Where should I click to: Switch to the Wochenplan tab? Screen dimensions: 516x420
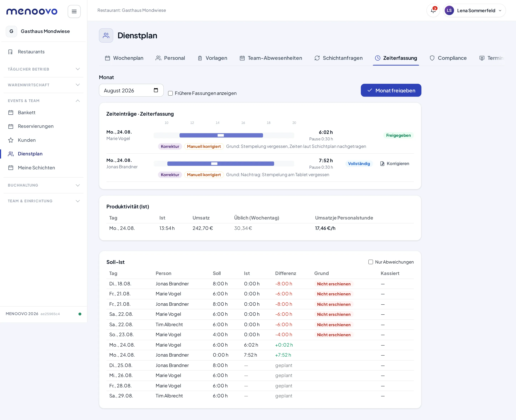click(124, 58)
